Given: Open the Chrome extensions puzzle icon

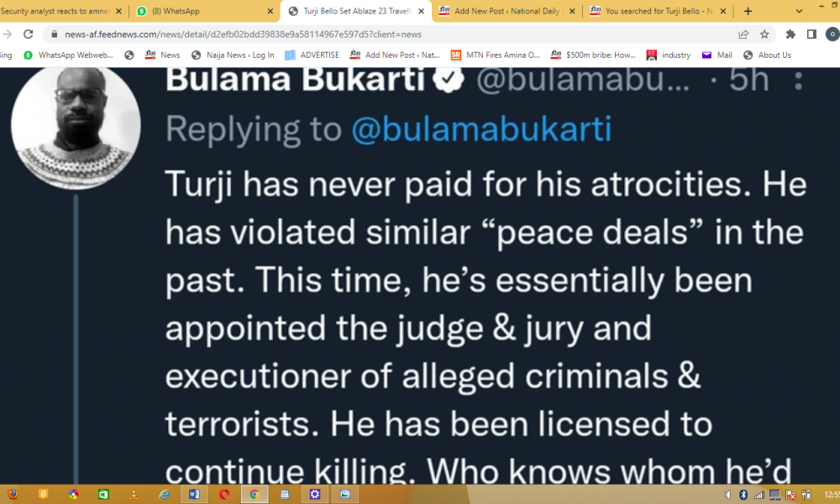Looking at the screenshot, I should tap(790, 34).
